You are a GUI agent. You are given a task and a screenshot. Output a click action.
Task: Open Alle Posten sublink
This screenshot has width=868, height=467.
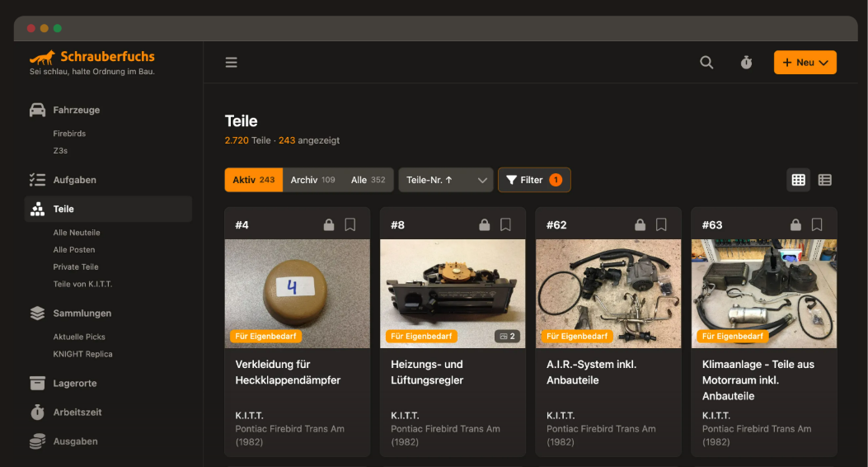pos(73,250)
